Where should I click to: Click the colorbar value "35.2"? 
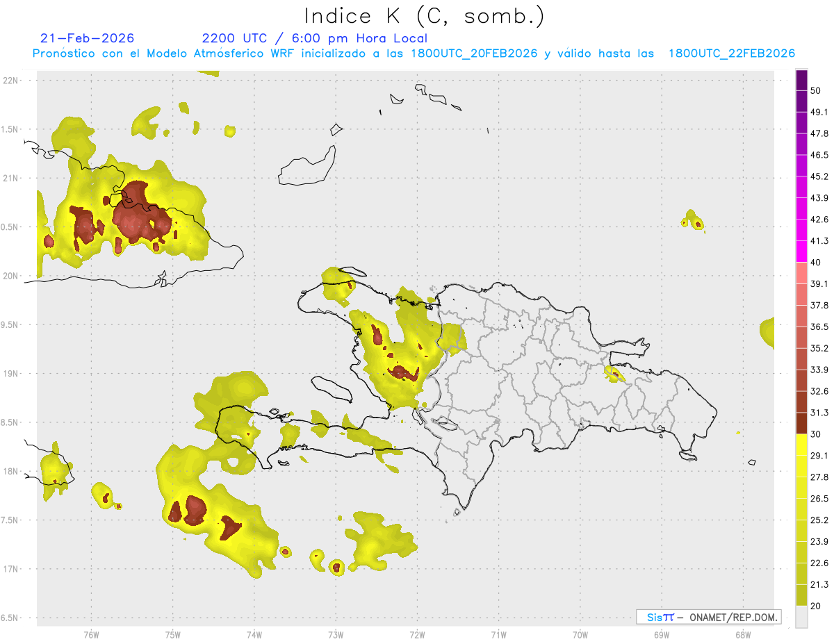tap(820, 349)
